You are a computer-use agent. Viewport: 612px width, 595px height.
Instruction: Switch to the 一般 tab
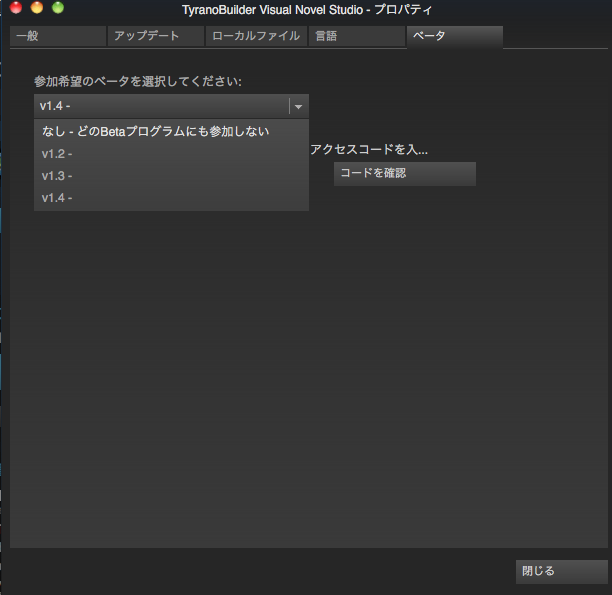pyautogui.click(x=58, y=36)
